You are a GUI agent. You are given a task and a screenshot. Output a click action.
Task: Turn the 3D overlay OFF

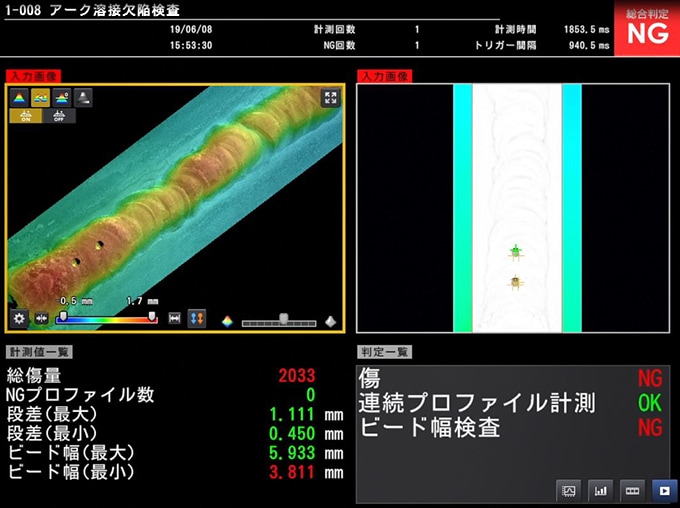tap(57, 115)
